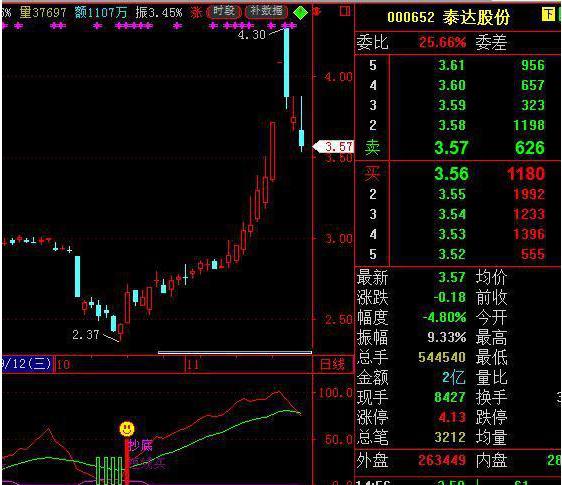Select buy level 2 price 3.55
This screenshot has width=562, height=485.
point(452,194)
